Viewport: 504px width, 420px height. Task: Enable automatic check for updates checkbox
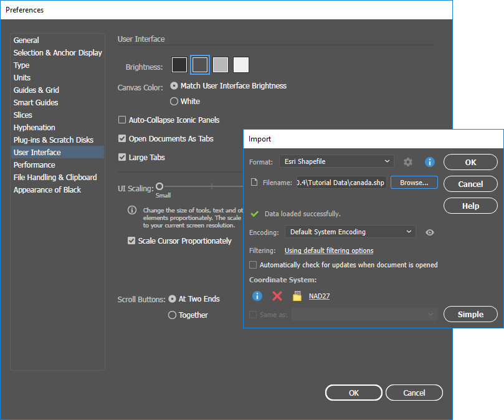pos(253,265)
